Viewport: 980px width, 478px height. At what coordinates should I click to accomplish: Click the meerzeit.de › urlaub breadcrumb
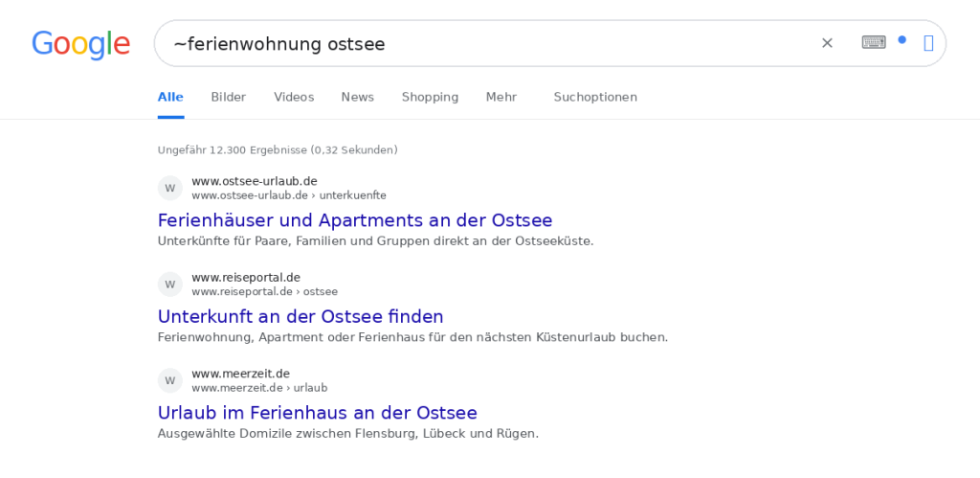tap(259, 389)
